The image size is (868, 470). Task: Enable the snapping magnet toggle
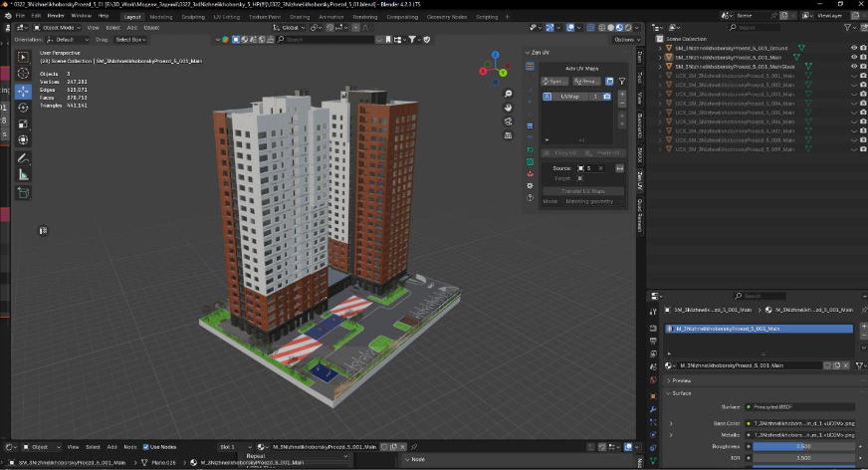click(329, 27)
